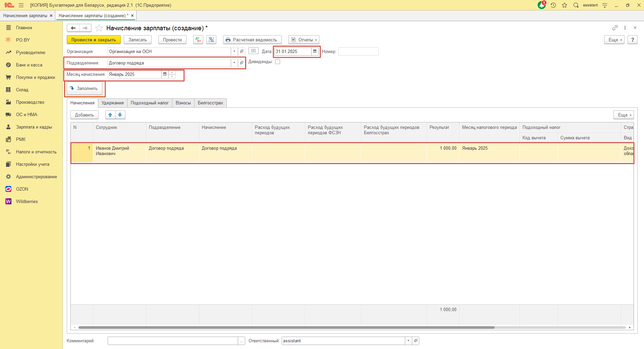
Task: Click the move row down arrow
Action: click(x=120, y=115)
